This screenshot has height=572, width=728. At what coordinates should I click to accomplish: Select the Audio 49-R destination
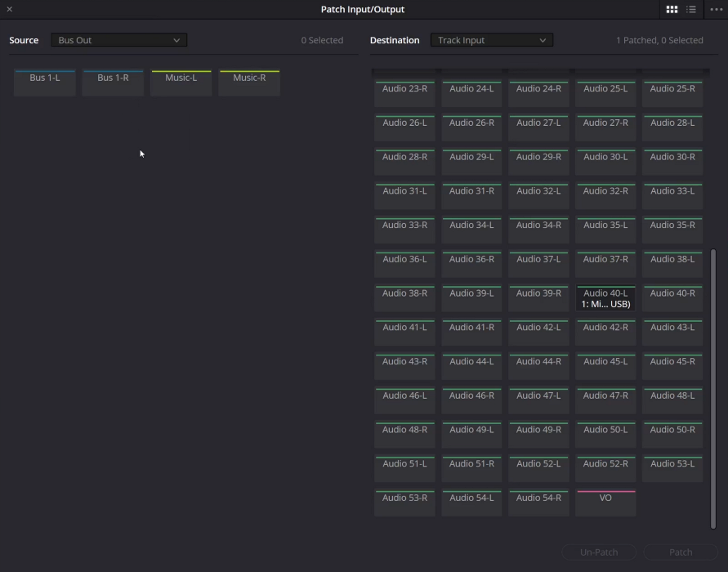pyautogui.click(x=538, y=435)
